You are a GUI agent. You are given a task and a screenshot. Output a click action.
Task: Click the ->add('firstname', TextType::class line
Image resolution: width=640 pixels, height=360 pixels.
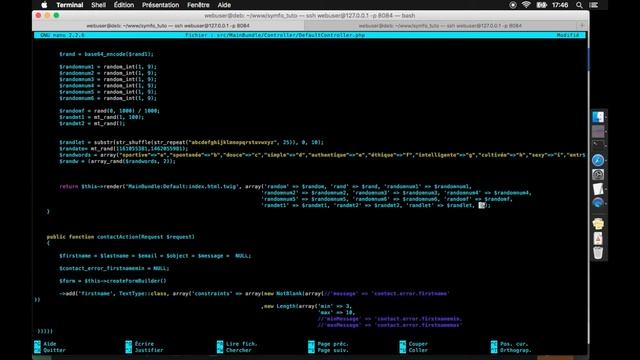[254, 293]
